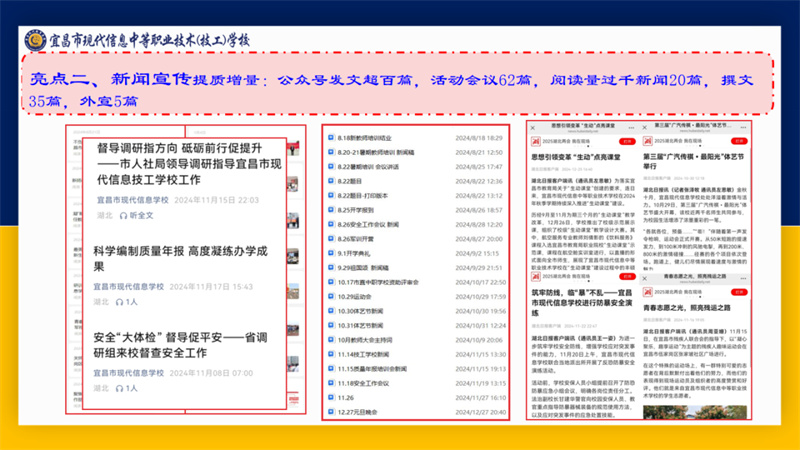Click the school logo emblem in header
This screenshot has height=450, width=800.
tap(35, 41)
